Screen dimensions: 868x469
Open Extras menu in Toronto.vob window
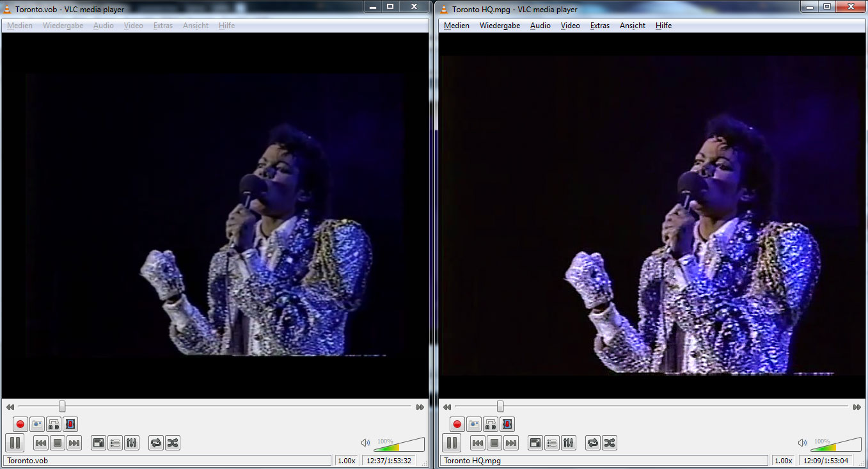click(x=162, y=26)
